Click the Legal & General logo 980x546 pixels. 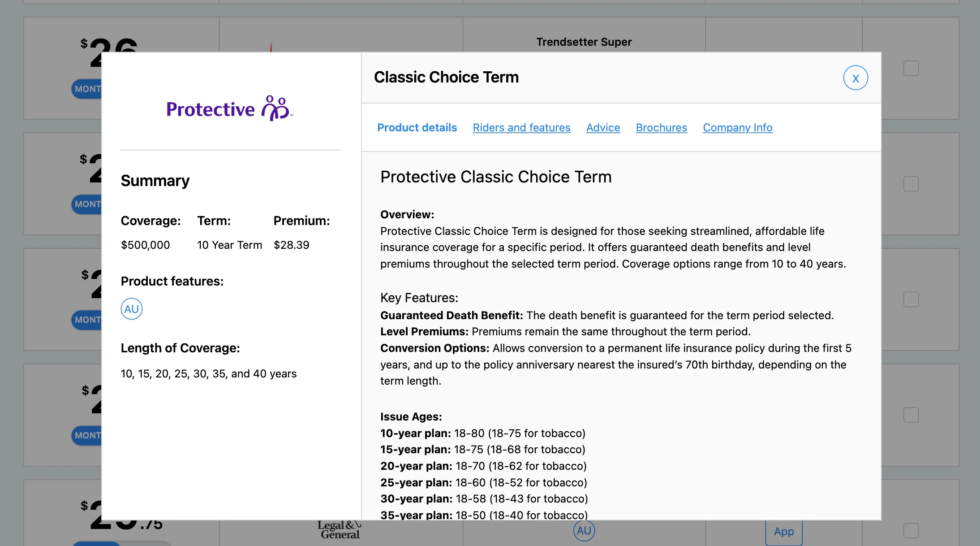point(339,530)
